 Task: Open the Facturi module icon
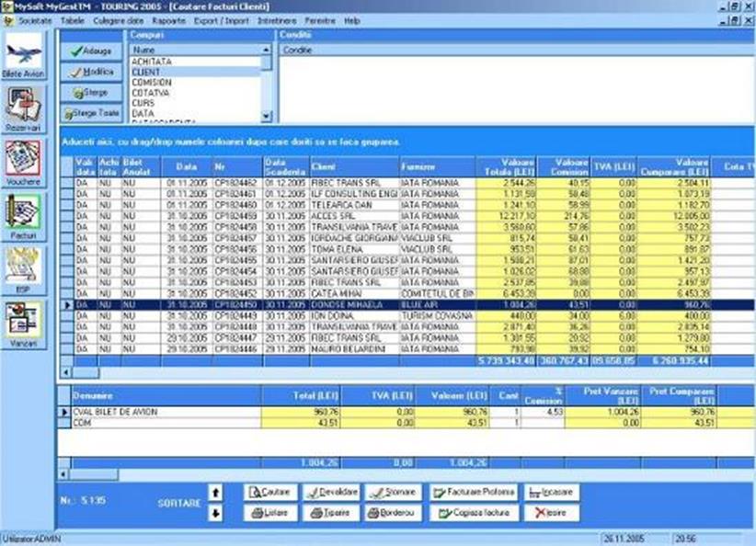click(23, 217)
